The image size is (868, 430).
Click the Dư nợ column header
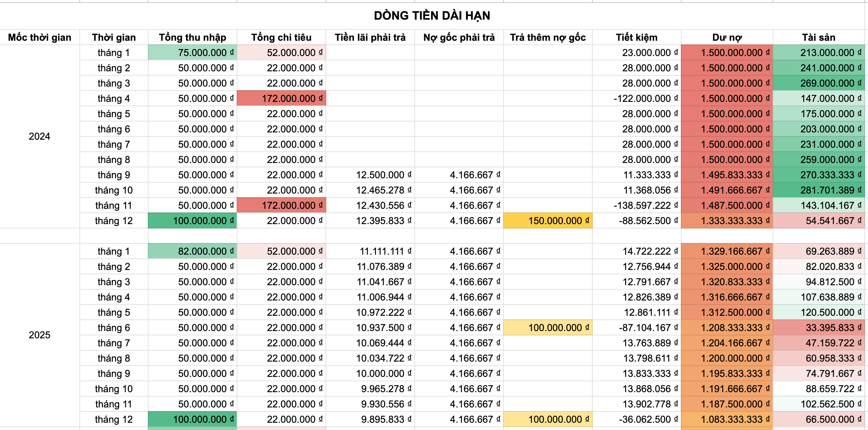(727, 37)
